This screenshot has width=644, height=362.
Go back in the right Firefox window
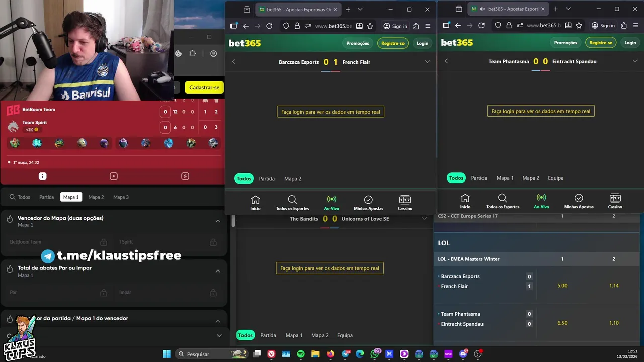(x=458, y=26)
